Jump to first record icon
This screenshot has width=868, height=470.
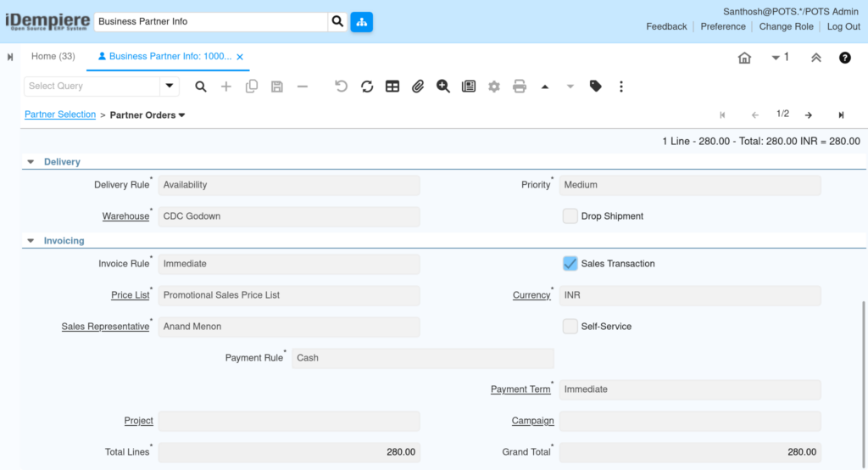[722, 115]
